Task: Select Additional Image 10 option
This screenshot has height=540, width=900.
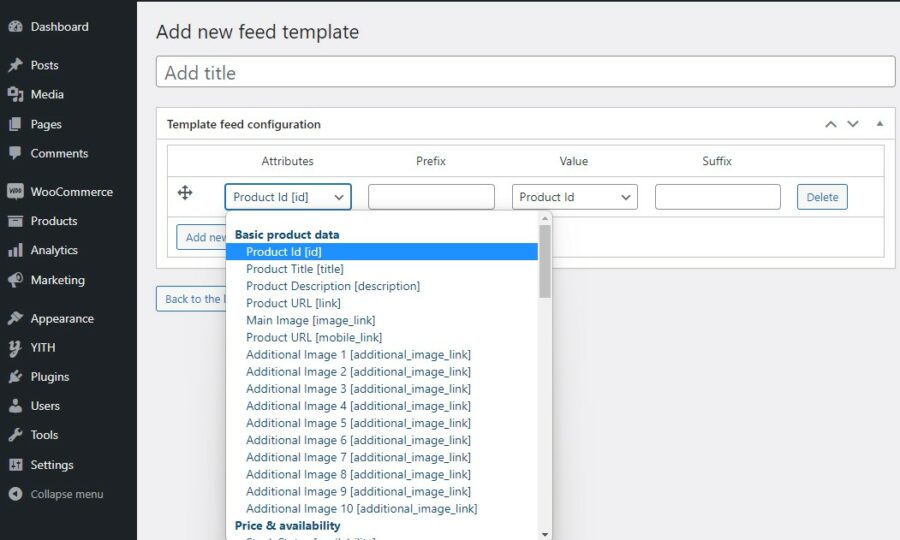Action: click(x=382, y=508)
